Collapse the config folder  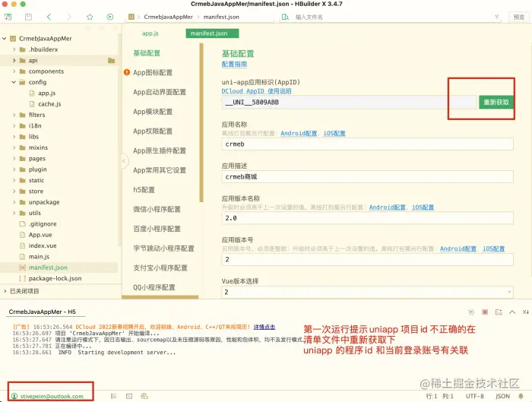pyautogui.click(x=14, y=82)
